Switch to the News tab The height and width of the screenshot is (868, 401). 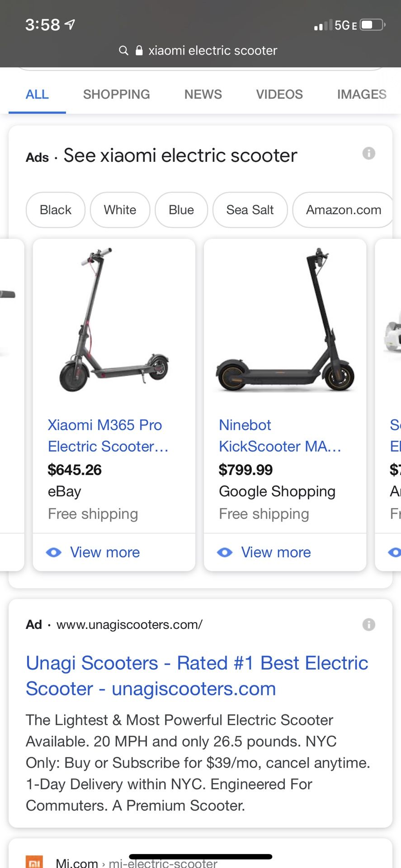[x=203, y=94]
